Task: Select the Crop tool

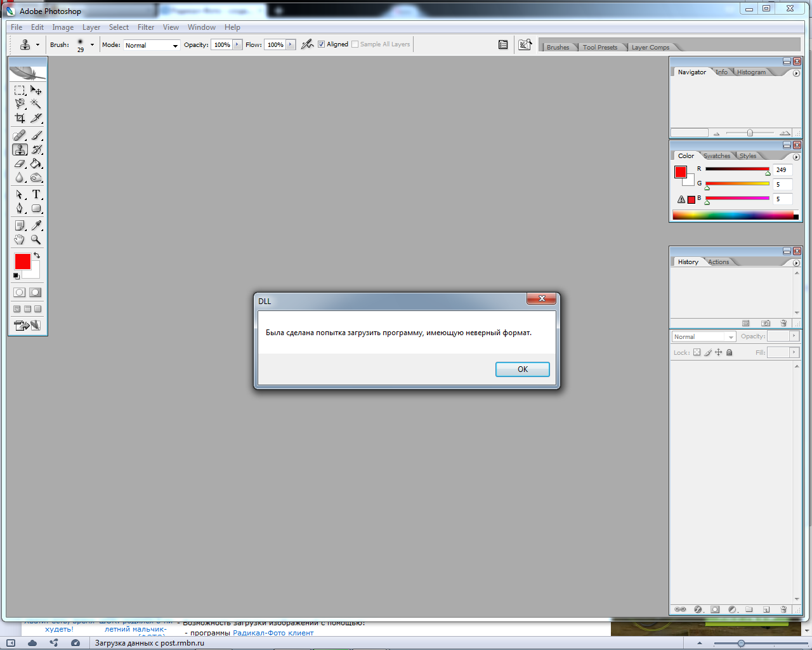Action: coord(20,118)
